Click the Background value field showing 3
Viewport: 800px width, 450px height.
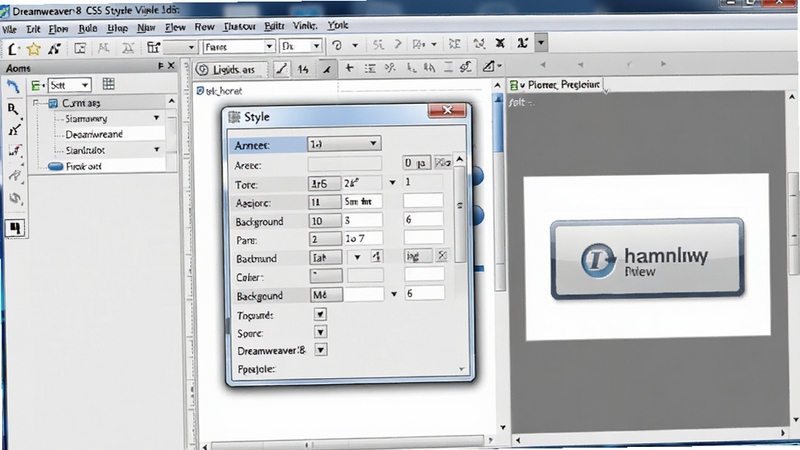362,220
